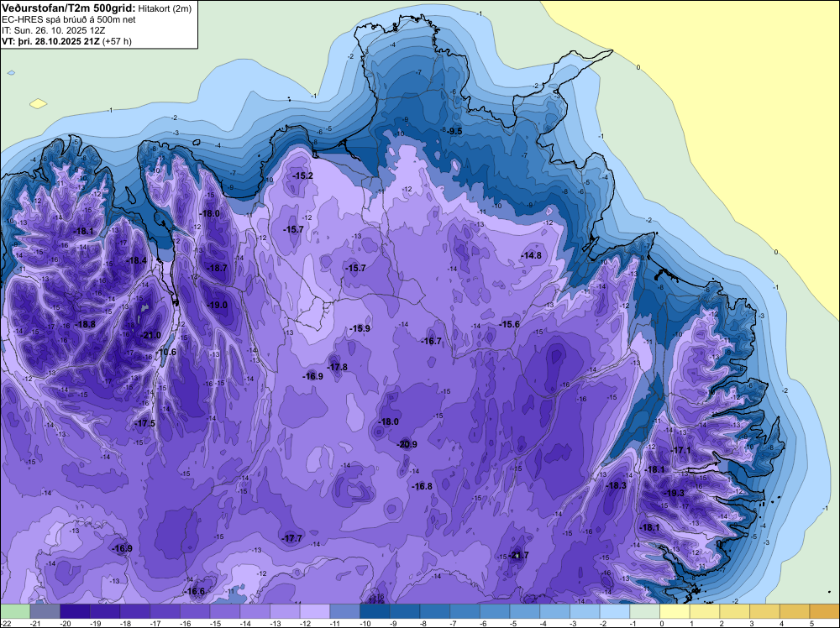Screen dimensions: 840x628
Task: Click the -18.7 temperature value
Action: [217, 268]
